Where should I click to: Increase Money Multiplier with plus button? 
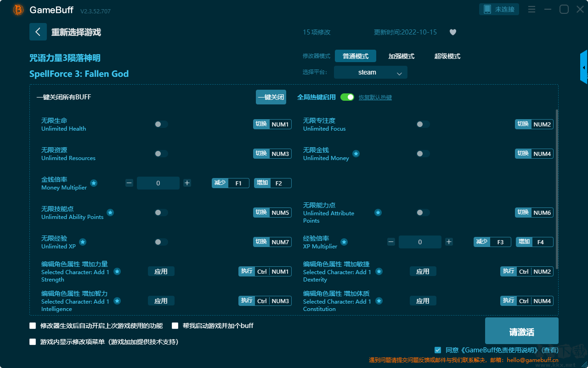(x=187, y=183)
